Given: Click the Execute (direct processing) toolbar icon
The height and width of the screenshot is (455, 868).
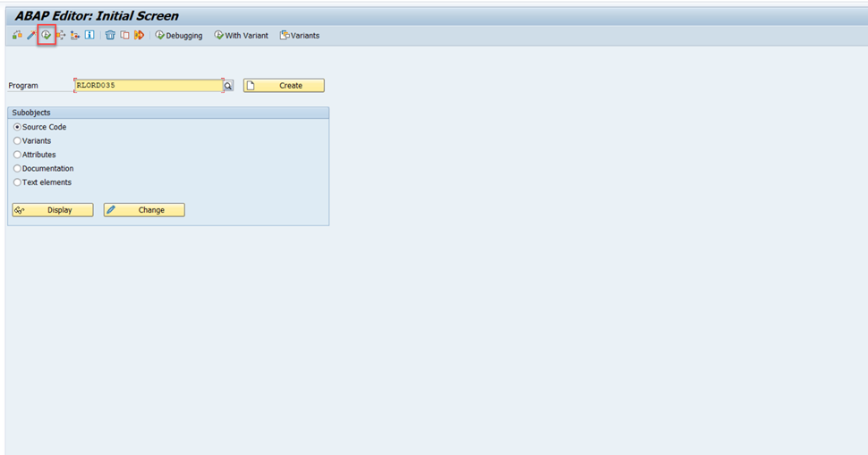Looking at the screenshot, I should (47, 36).
